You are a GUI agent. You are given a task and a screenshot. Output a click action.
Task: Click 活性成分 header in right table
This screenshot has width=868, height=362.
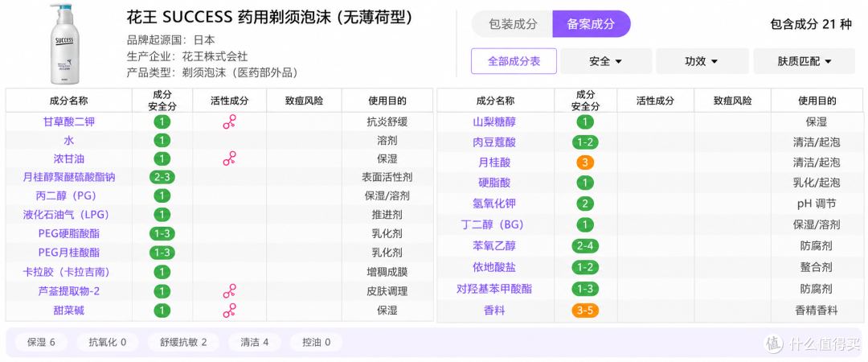click(656, 101)
